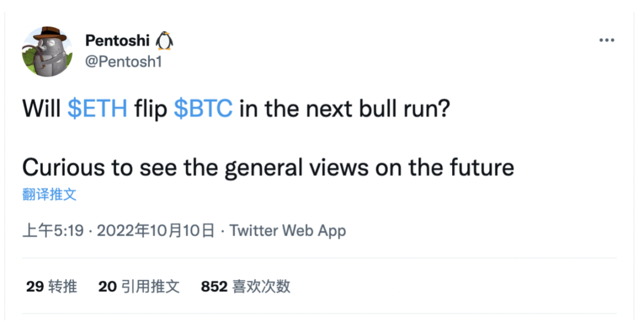
Task: Click the words 'in the next bull run?'
Action: pyautogui.click(x=345, y=109)
